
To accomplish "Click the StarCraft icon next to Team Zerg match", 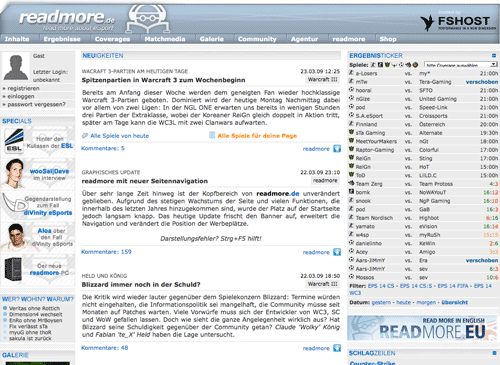I will click(351, 183).
